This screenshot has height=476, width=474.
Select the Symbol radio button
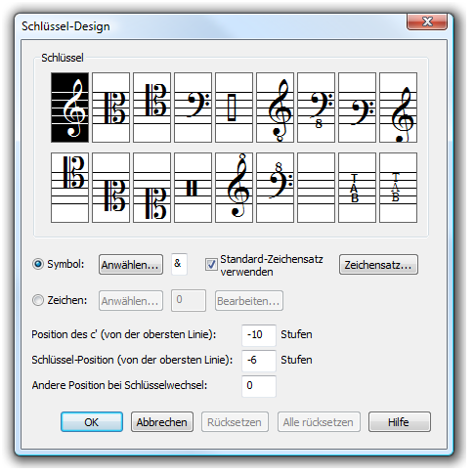pos(38,264)
